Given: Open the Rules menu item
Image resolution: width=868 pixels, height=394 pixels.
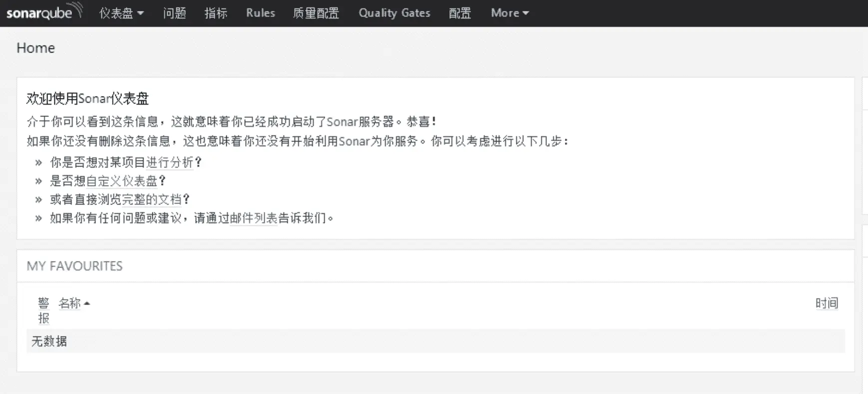Looking at the screenshot, I should [x=260, y=13].
